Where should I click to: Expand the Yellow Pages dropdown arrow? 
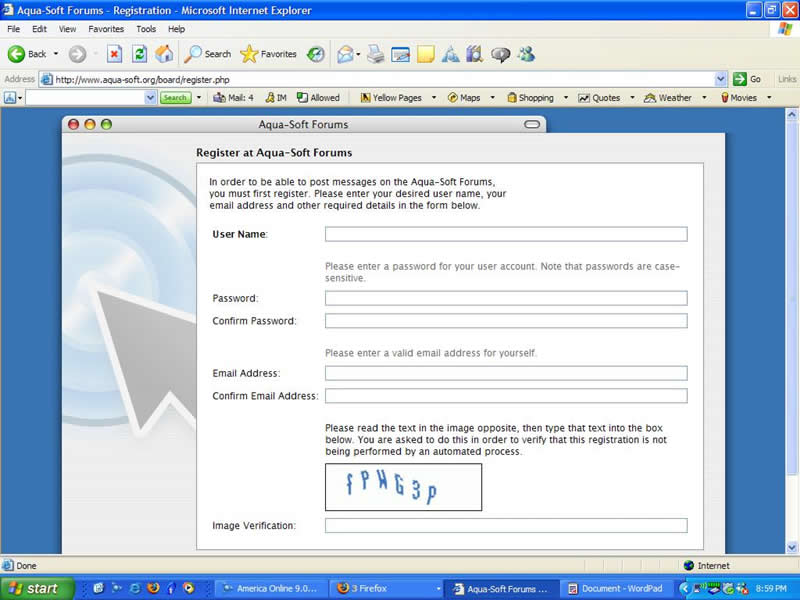pyautogui.click(x=434, y=97)
